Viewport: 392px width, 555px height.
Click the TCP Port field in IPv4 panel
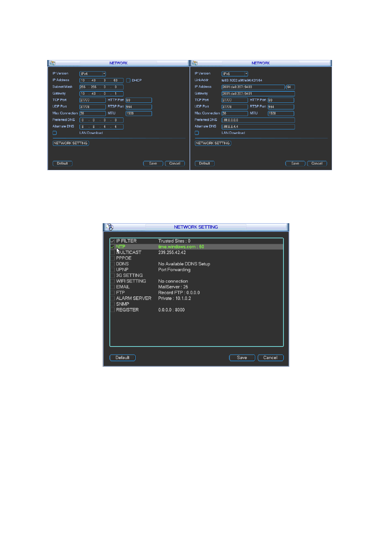pyautogui.click(x=92, y=100)
